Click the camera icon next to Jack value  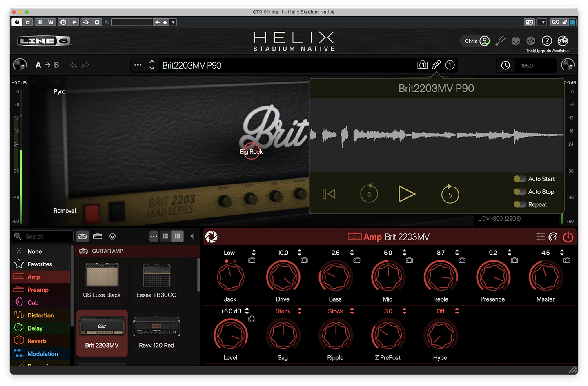tap(252, 260)
